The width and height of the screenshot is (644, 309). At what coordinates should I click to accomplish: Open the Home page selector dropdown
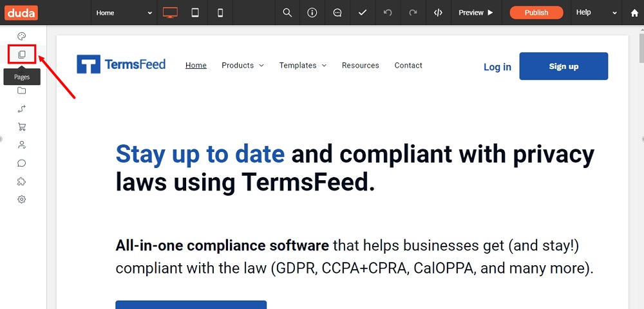(x=124, y=13)
